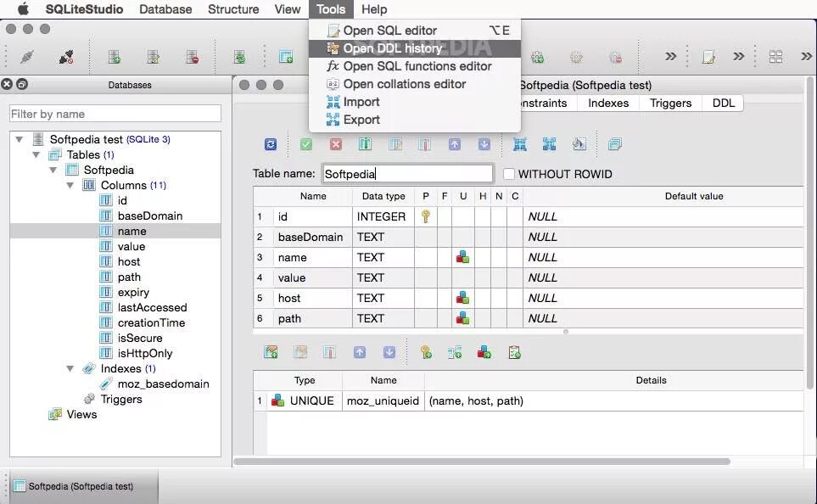This screenshot has width=817, height=504.
Task: Click the disconnect from database icon
Action: (x=66, y=56)
